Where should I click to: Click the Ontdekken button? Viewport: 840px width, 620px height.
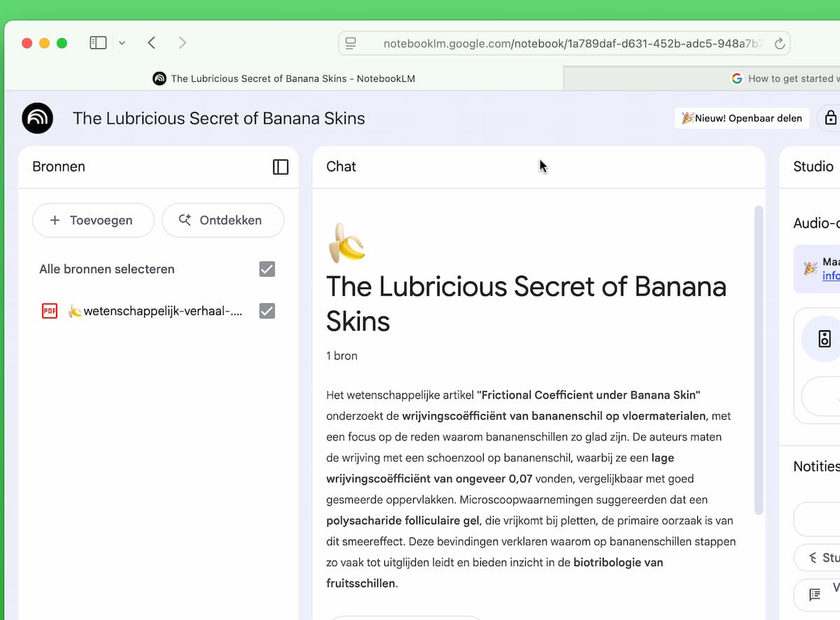coord(223,220)
